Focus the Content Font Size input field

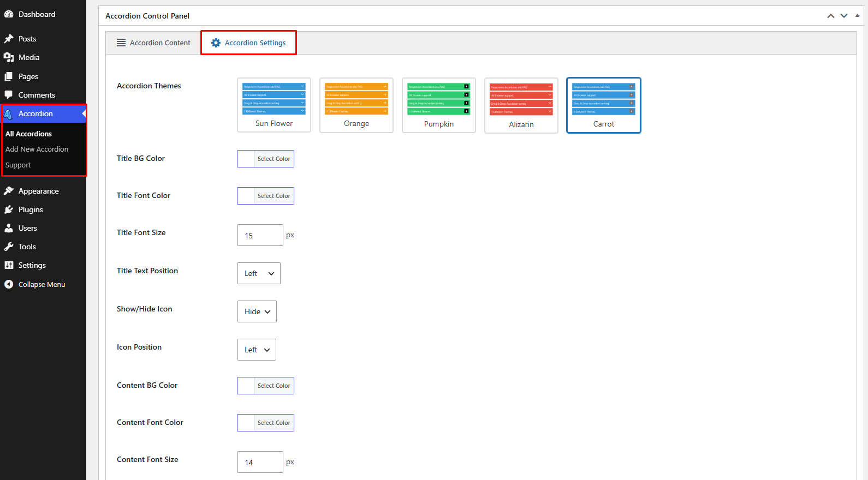(x=260, y=462)
